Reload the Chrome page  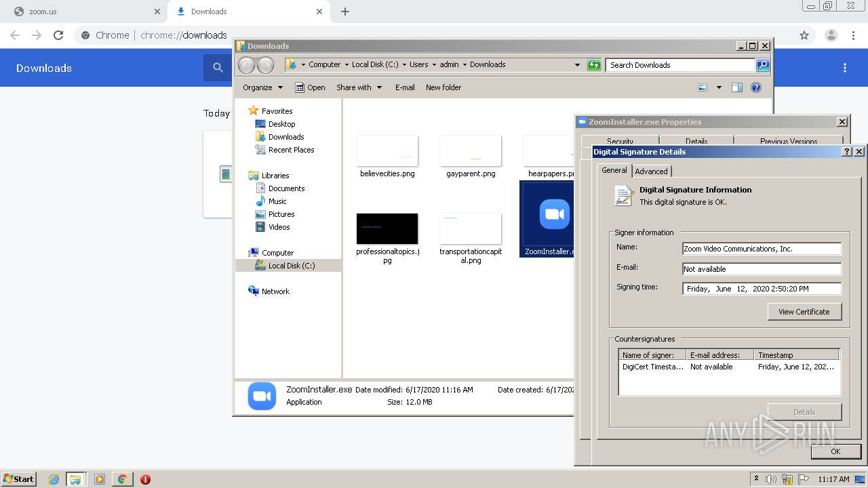tap(58, 35)
